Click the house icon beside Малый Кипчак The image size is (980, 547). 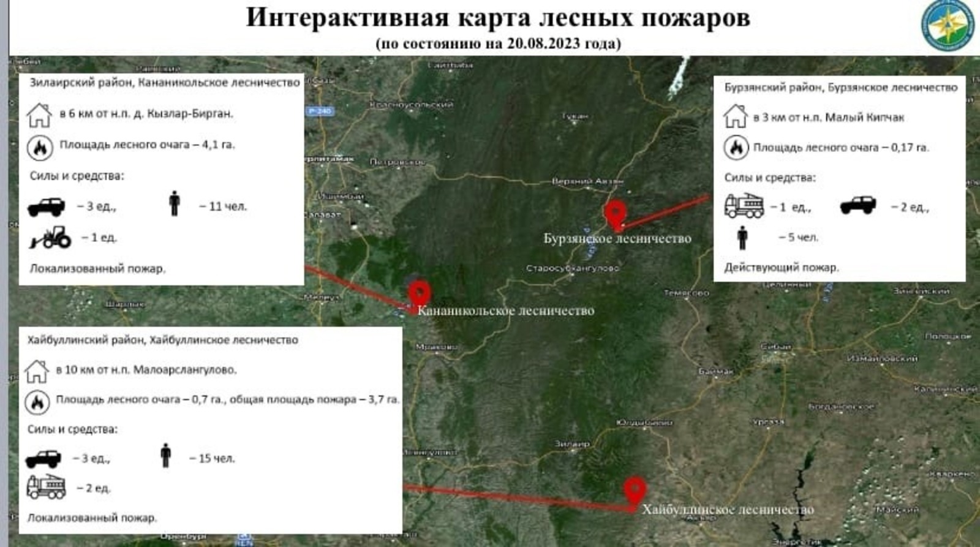tap(735, 116)
